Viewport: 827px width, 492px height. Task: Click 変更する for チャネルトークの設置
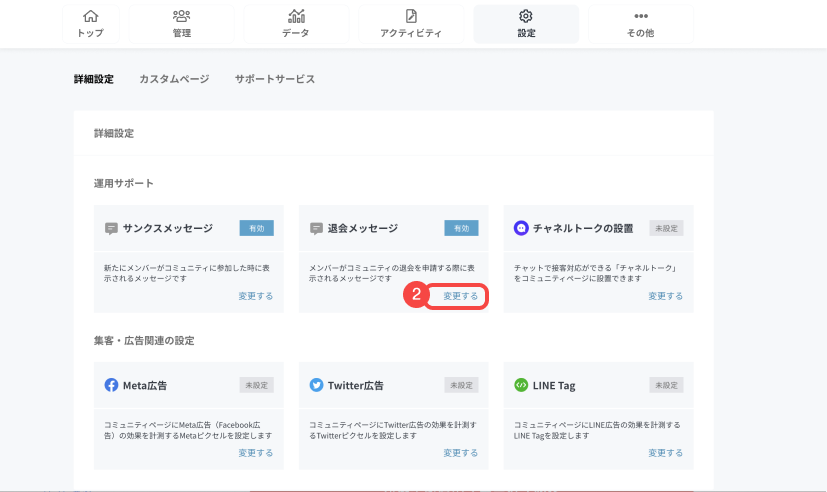(665, 296)
